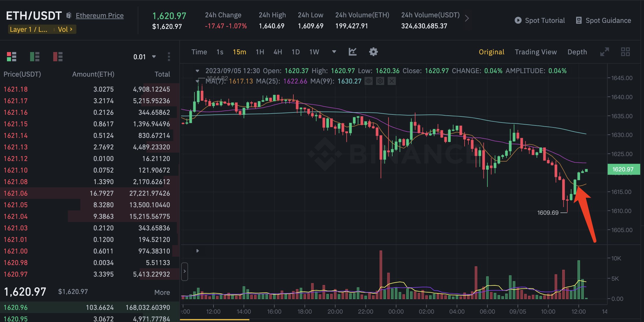Screen dimensions: 644x322
Task: Select bid price 1620.96
Action: tap(16, 308)
